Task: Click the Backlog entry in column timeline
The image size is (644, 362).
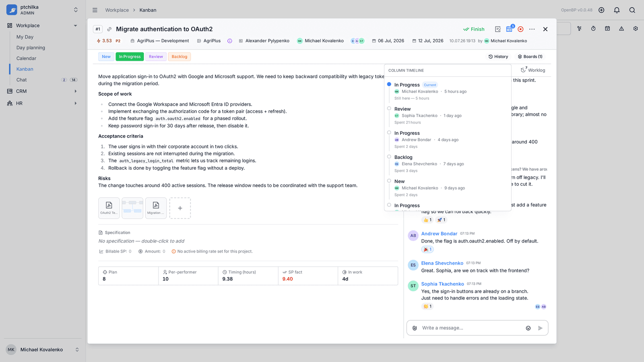Action: 403,157
